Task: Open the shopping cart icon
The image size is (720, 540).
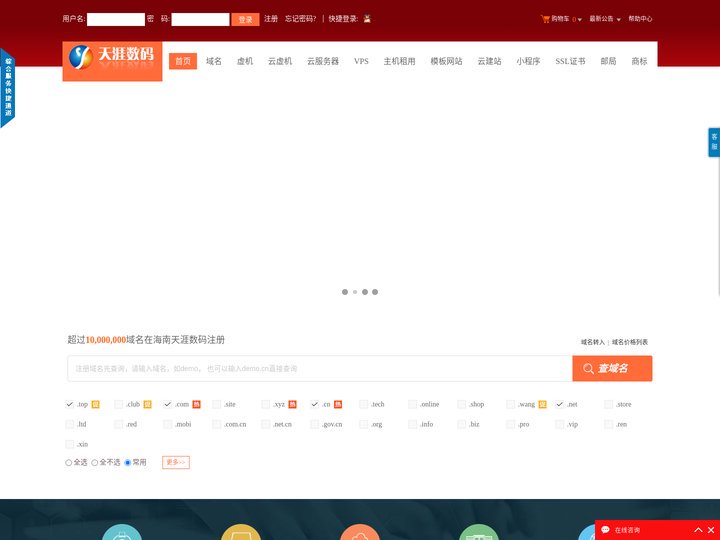Action: pos(545,19)
